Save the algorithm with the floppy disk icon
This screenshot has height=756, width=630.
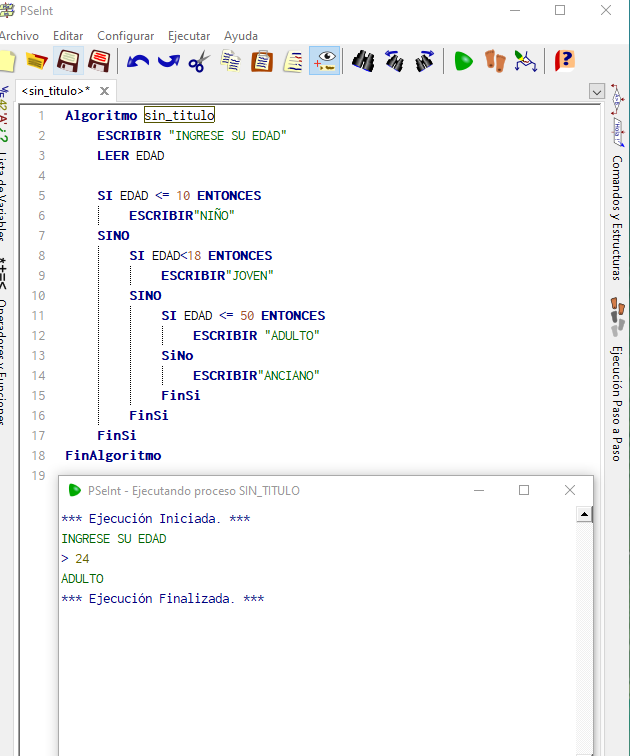click(x=68, y=61)
